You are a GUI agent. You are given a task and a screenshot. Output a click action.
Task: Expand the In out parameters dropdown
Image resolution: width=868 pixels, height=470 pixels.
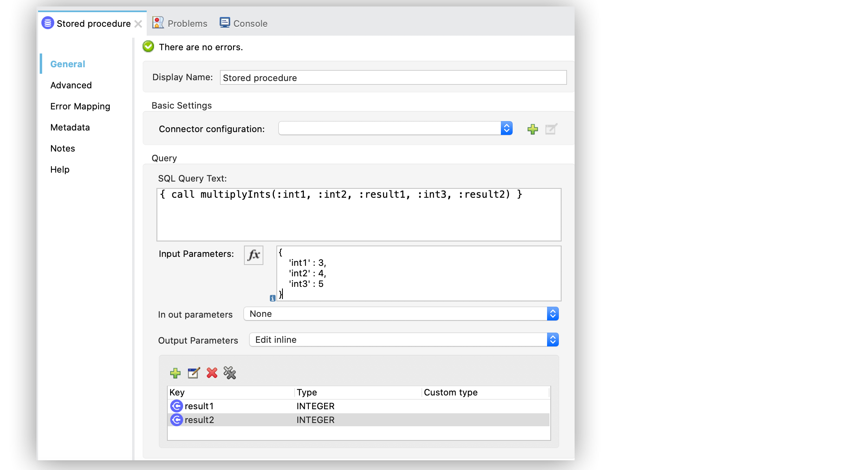[553, 313]
